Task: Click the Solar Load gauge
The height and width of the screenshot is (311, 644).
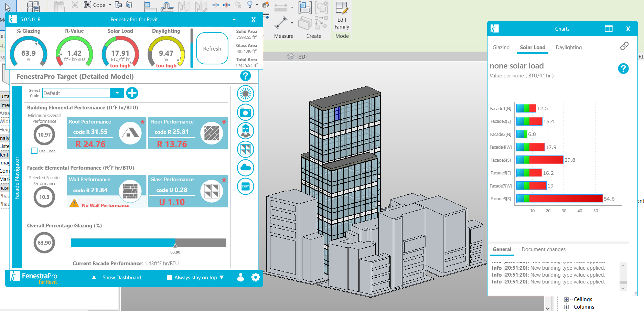Action: click(x=120, y=52)
